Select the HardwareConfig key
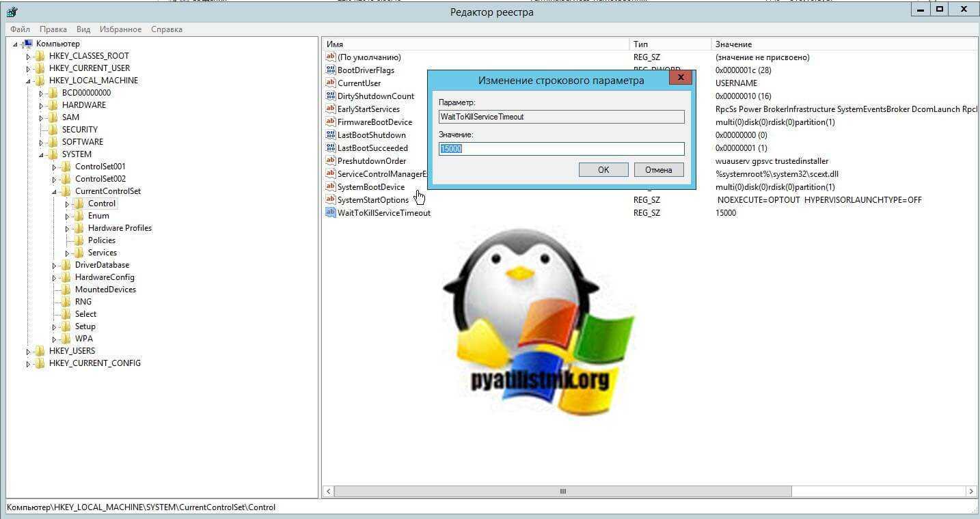The height and width of the screenshot is (519, 980). pyautogui.click(x=105, y=277)
